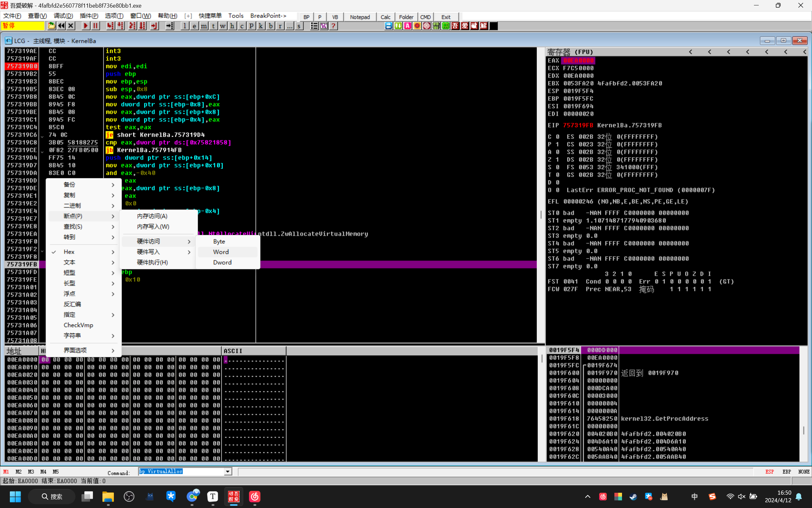Click the options list toolbar icon
The width and height of the screenshot is (812, 508).
pos(314,26)
